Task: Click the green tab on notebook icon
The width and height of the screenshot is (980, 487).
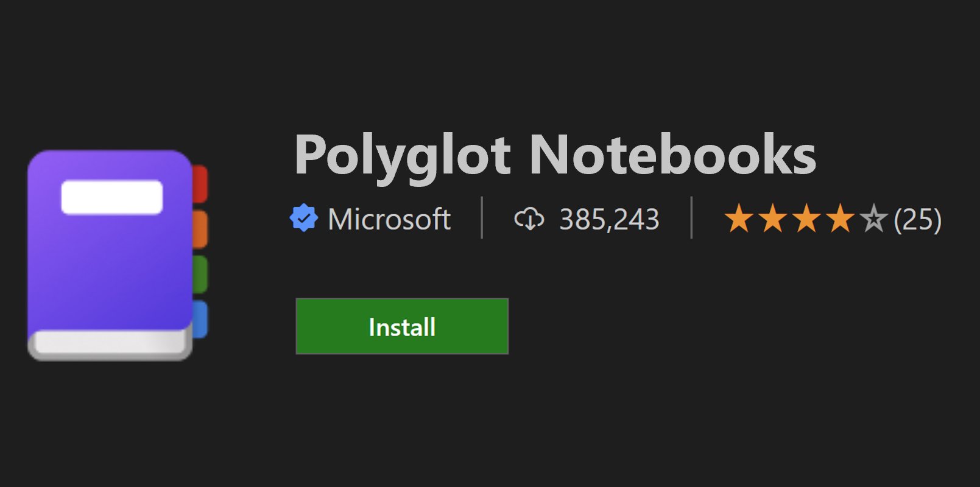Action: 200,274
